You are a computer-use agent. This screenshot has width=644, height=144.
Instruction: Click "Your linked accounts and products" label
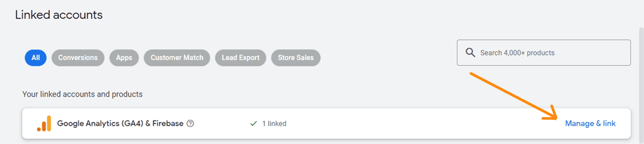(x=82, y=94)
